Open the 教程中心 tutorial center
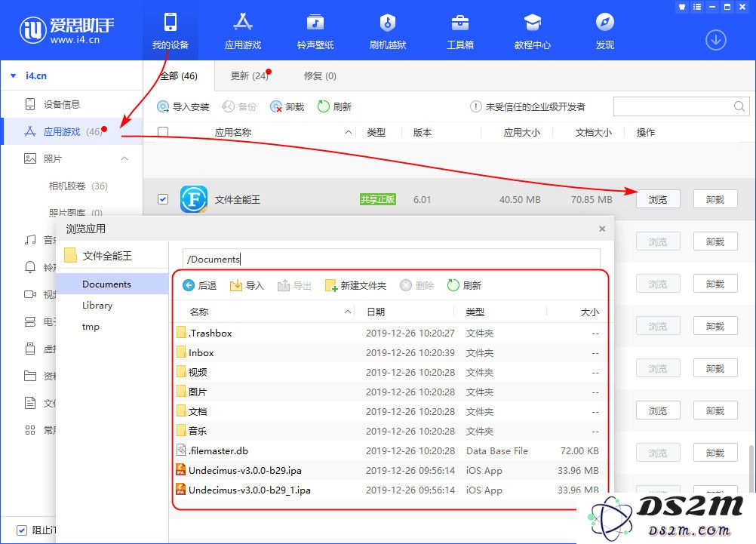Screen dimensions: 756x544 [x=532, y=31]
